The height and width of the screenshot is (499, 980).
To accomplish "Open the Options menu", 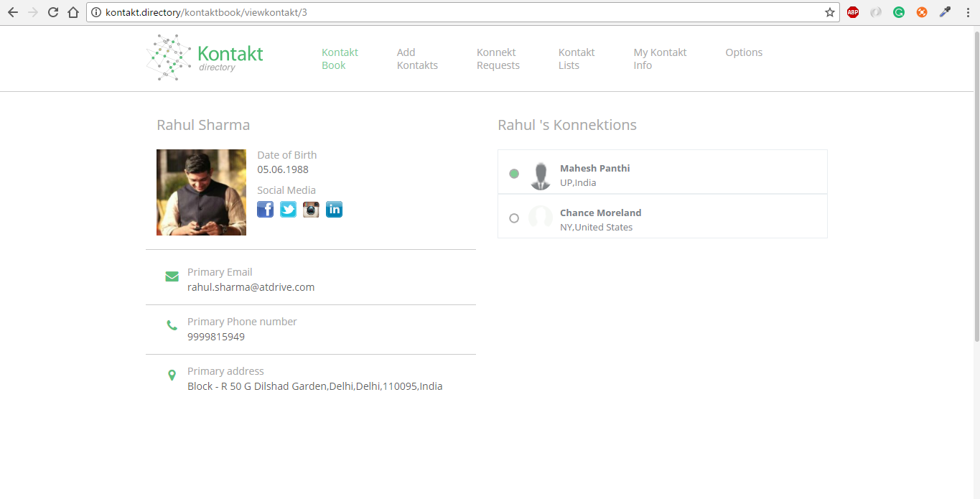I will click(744, 52).
